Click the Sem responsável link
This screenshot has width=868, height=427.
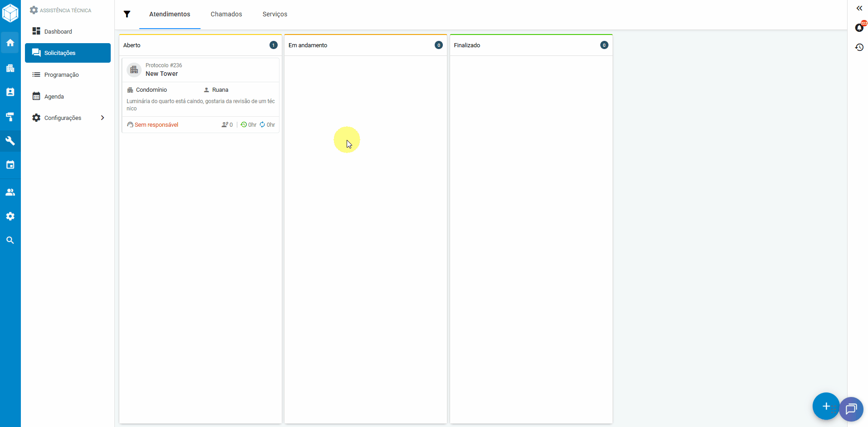coord(156,125)
